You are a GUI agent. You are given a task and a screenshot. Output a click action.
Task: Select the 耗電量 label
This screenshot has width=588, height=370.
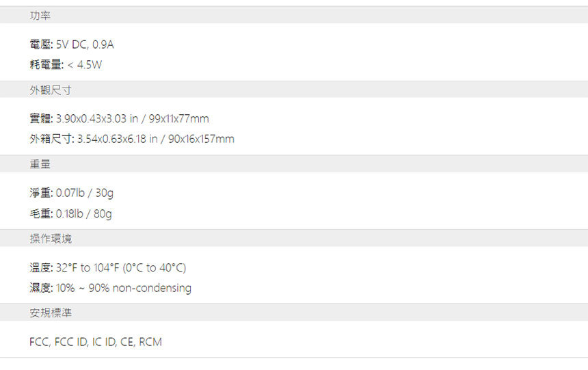tap(46, 64)
